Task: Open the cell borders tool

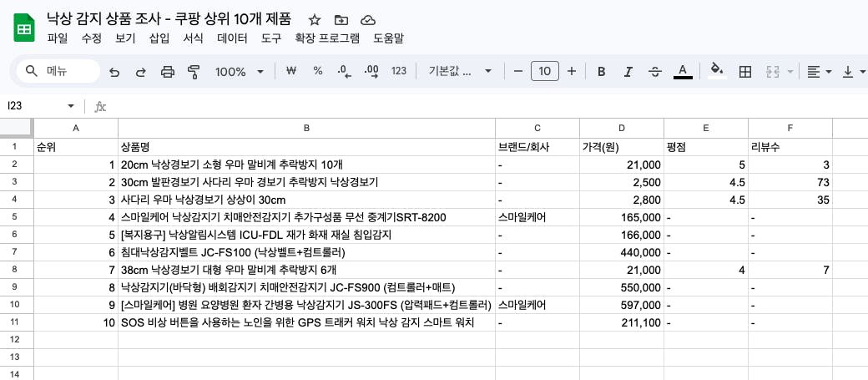Action: pos(745,72)
